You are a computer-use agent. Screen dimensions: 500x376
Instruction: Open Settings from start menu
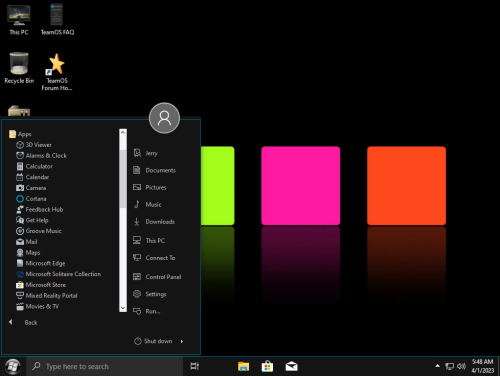150,294
